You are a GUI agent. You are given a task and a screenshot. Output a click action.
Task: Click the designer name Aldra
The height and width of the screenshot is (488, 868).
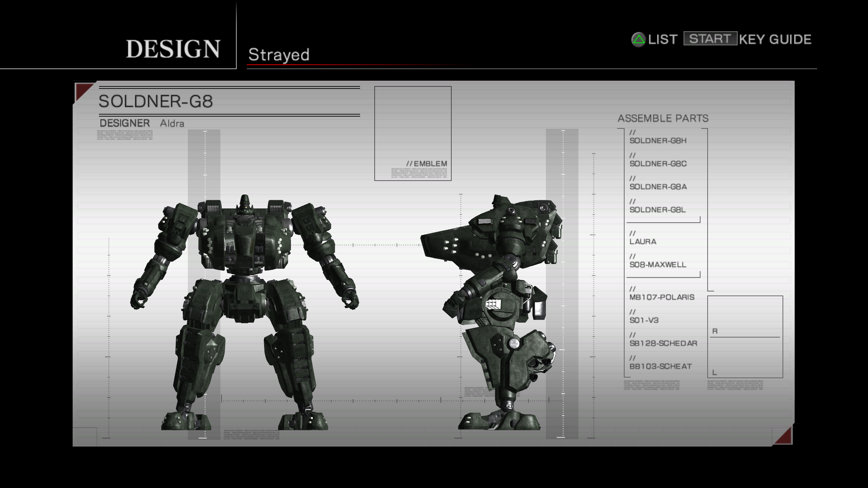coord(172,123)
